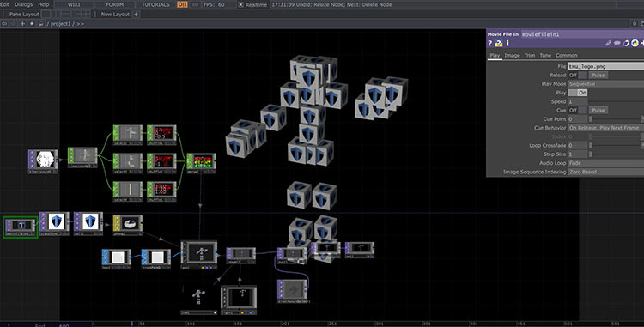Toggle the Cue Off switch
The height and width of the screenshot is (327, 644).
click(578, 110)
